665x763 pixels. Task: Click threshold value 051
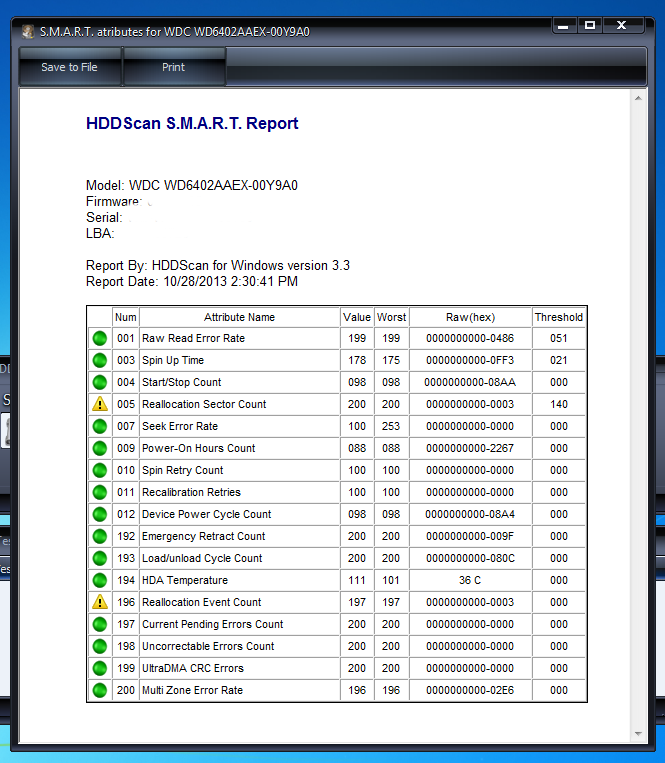tap(559, 338)
